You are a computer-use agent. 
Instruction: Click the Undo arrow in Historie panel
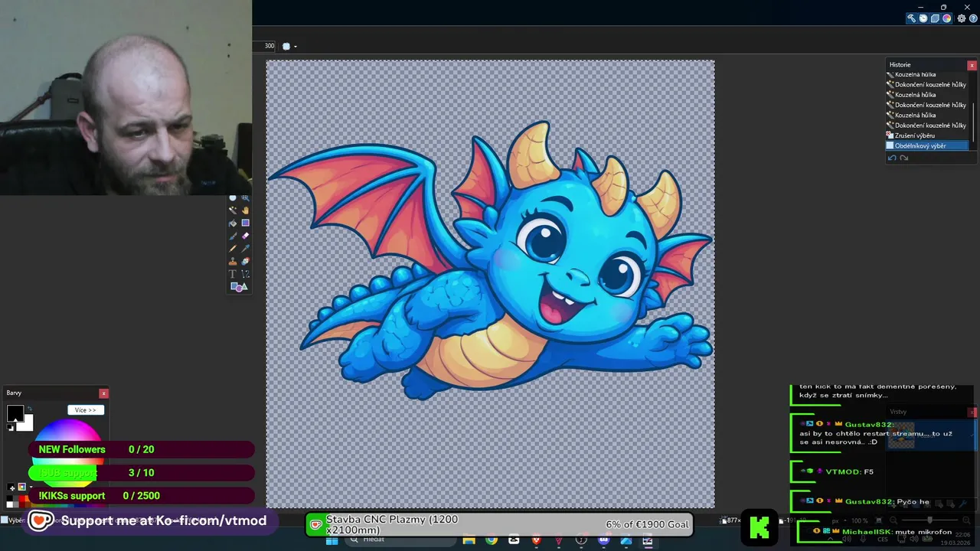point(892,158)
